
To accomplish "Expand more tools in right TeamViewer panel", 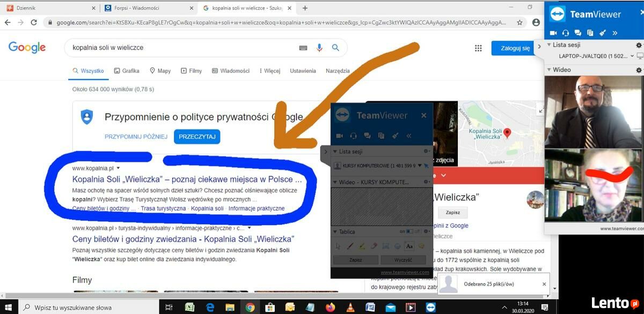I will point(614,33).
